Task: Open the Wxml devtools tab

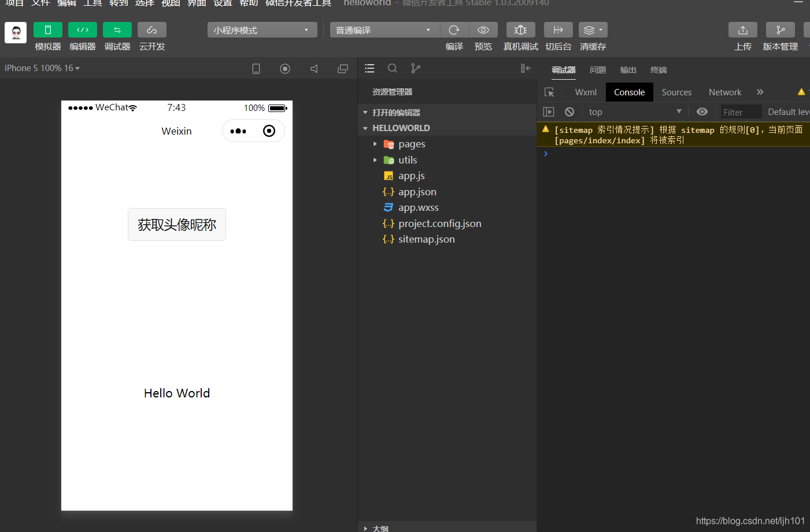Action: (586, 92)
